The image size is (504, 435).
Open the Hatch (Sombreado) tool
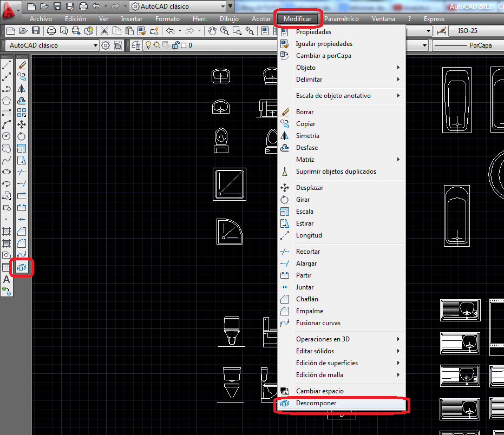point(6,231)
